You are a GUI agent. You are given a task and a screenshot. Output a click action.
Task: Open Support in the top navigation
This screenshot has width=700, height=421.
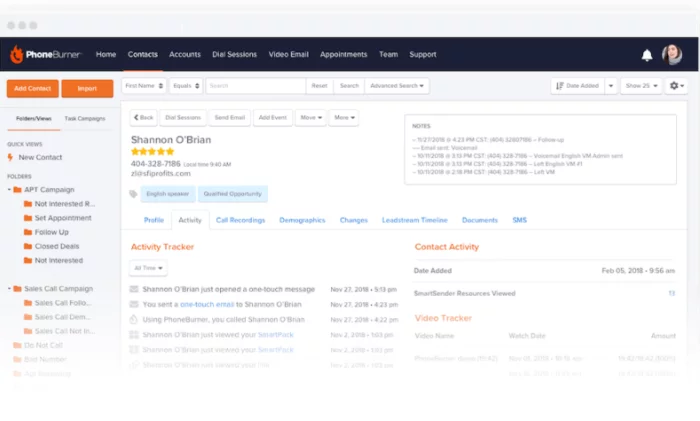pos(423,54)
